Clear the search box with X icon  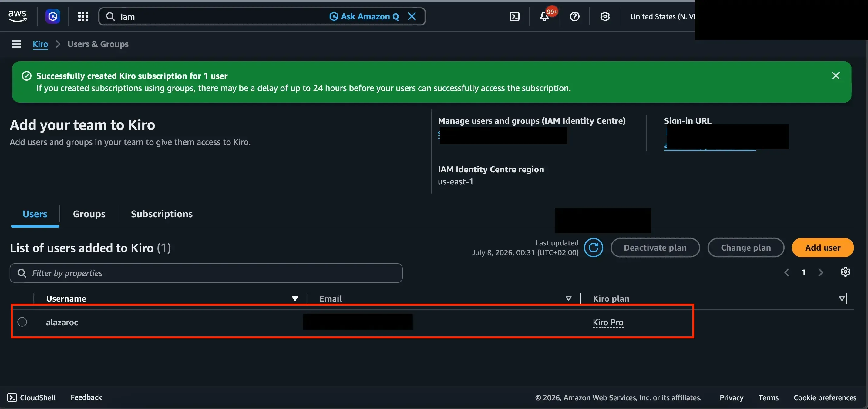click(412, 16)
